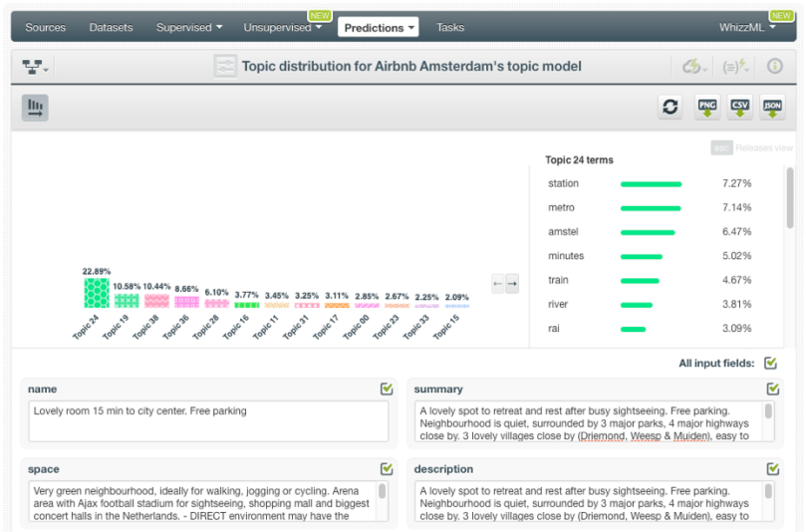Click into the name text field

coord(208,421)
